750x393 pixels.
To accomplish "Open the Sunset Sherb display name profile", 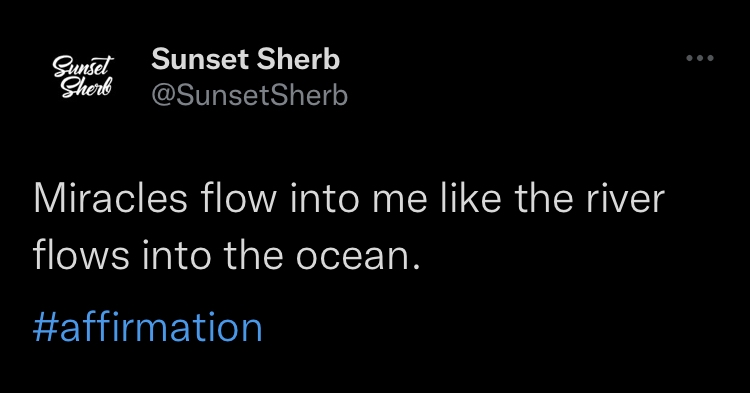I will (245, 59).
